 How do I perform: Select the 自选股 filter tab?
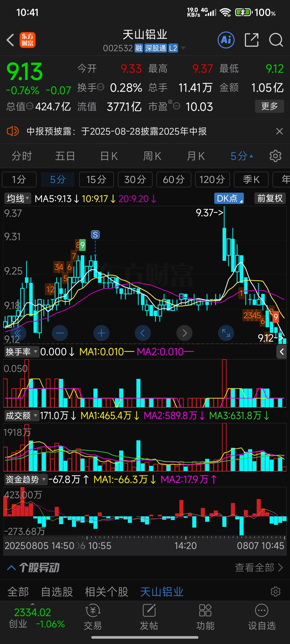coord(57,592)
